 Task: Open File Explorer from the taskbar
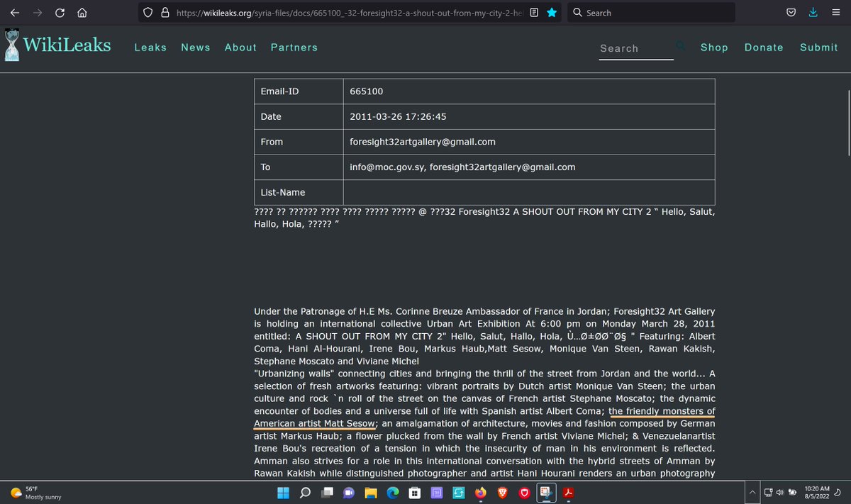click(x=371, y=493)
